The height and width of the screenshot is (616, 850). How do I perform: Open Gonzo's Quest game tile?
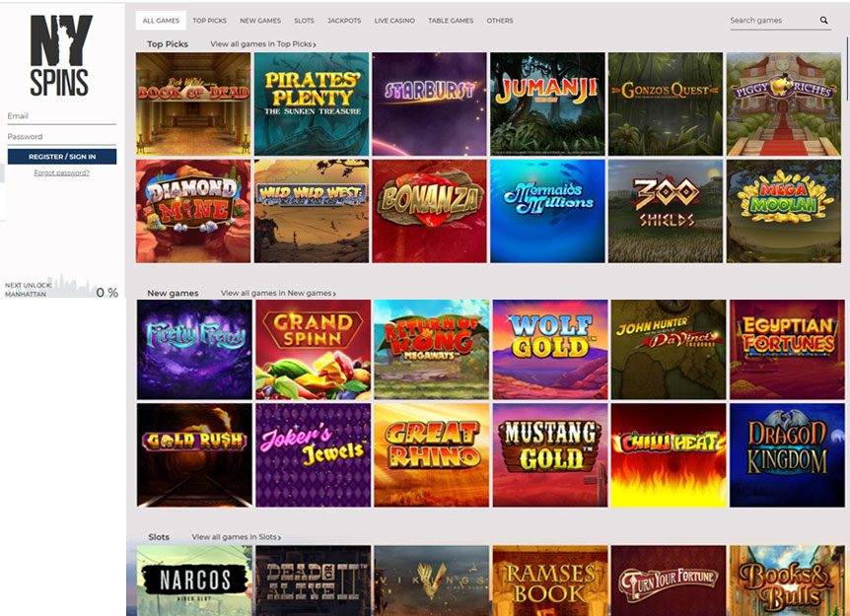666,104
